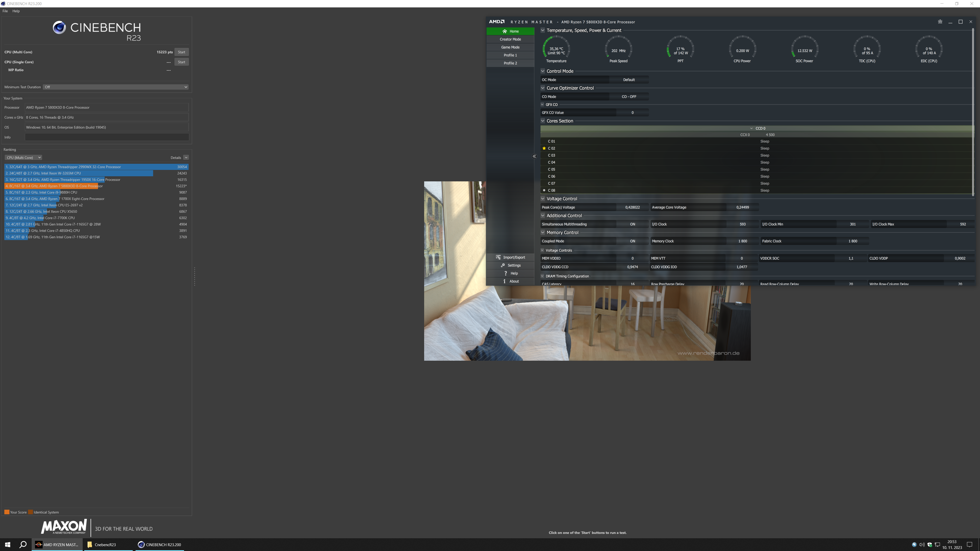Image resolution: width=980 pixels, height=551 pixels.
Task: Switch to Game Mode tab
Action: tap(510, 47)
